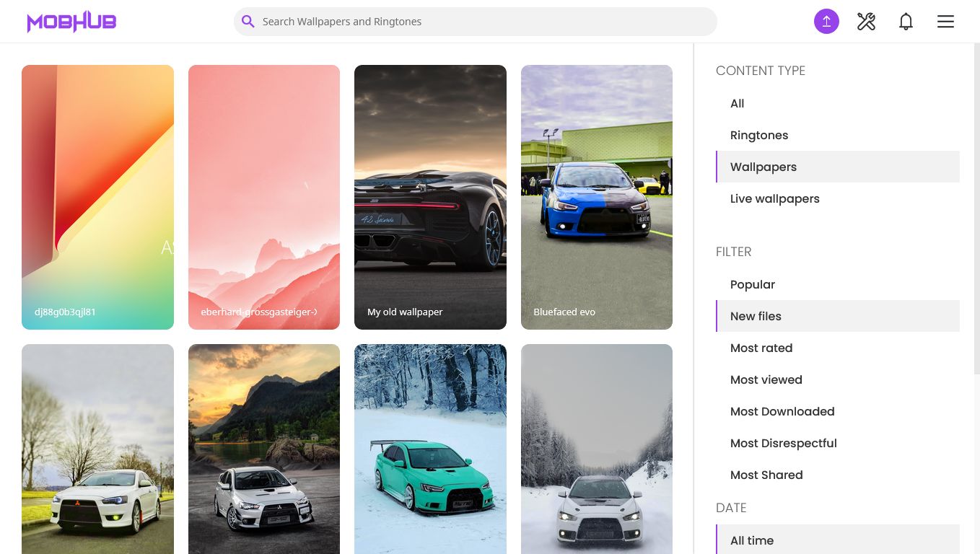The height and width of the screenshot is (554, 980).
Task: Open the tools wrench-and-pencil icon
Action: pos(866,22)
